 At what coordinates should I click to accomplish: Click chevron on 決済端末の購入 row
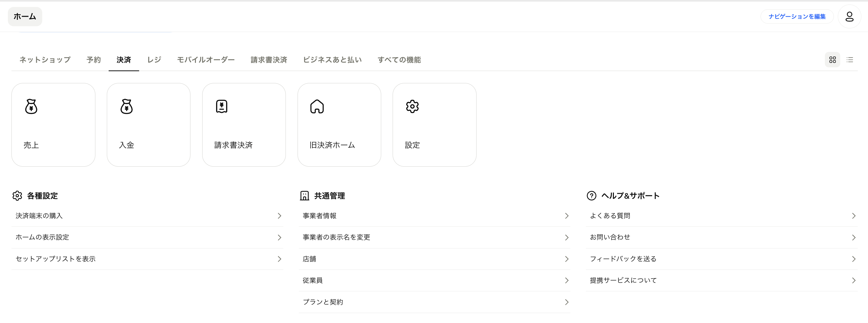click(x=279, y=216)
